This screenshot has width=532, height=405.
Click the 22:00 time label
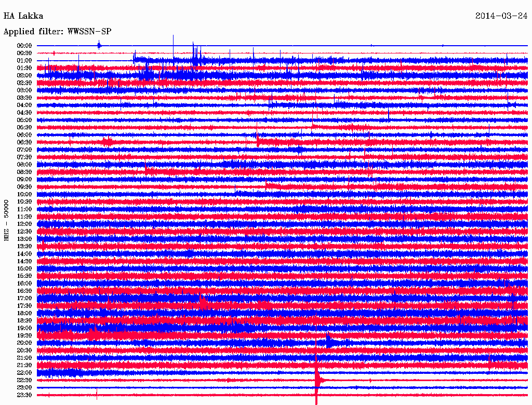24,372
